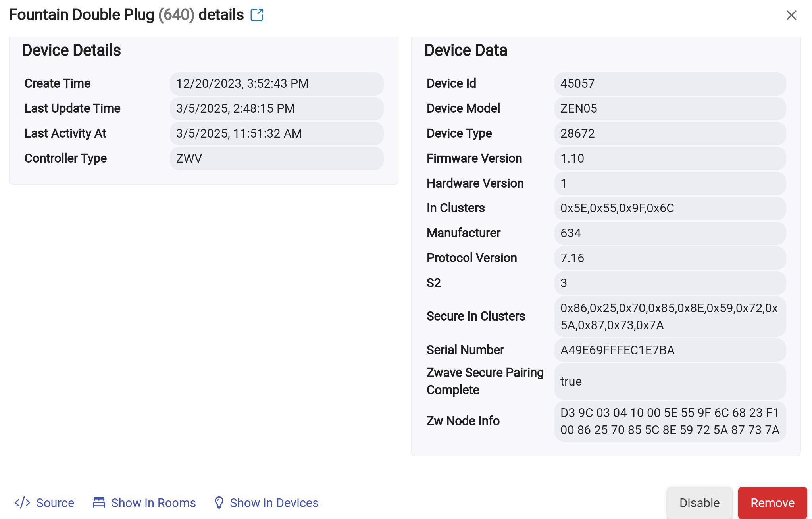
Task: Click the lightbulb icon for Devices
Action: pos(219,502)
